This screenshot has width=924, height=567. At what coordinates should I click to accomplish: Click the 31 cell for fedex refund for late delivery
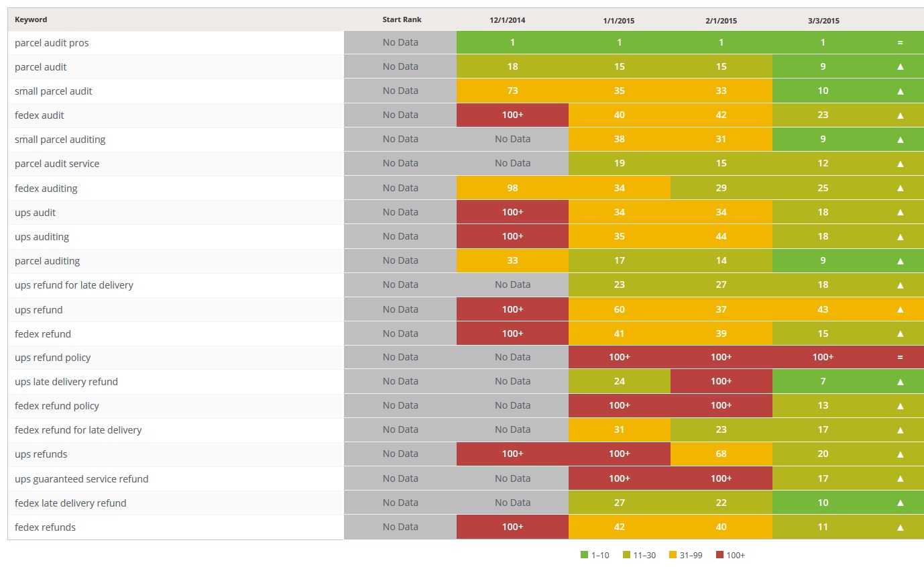[619, 429]
